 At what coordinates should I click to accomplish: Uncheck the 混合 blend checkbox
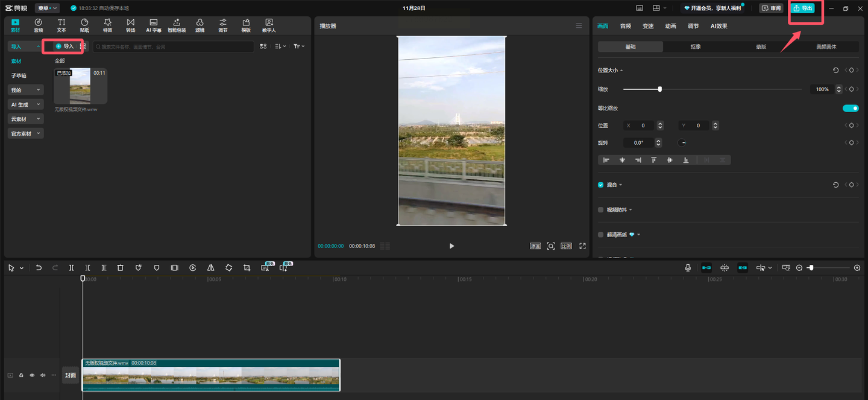tap(600, 185)
